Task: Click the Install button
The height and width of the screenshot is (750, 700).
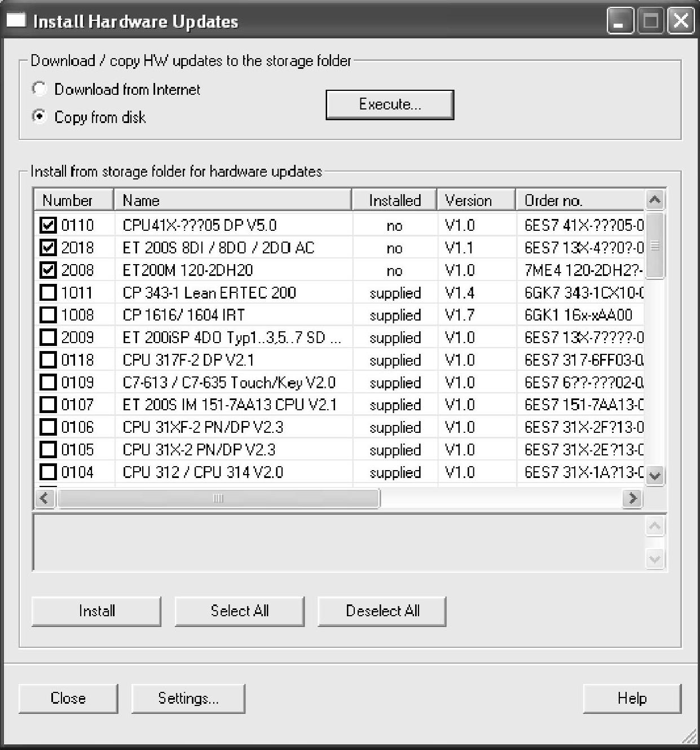Action: point(96,611)
